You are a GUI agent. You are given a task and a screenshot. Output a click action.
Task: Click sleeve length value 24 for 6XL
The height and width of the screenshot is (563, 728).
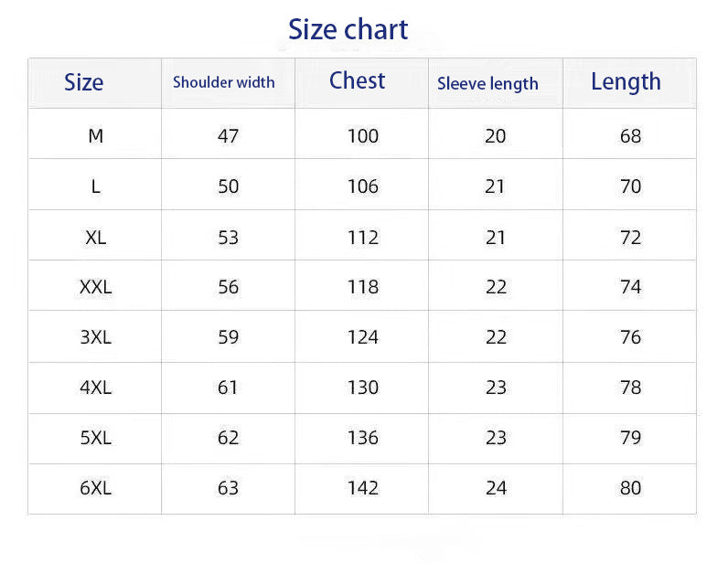click(x=497, y=488)
